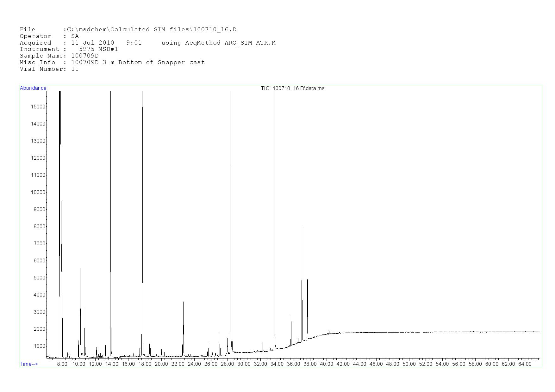Click the 4900-abundance peak near 37.70 minutes
This screenshot has height=392, width=555.
(307, 280)
